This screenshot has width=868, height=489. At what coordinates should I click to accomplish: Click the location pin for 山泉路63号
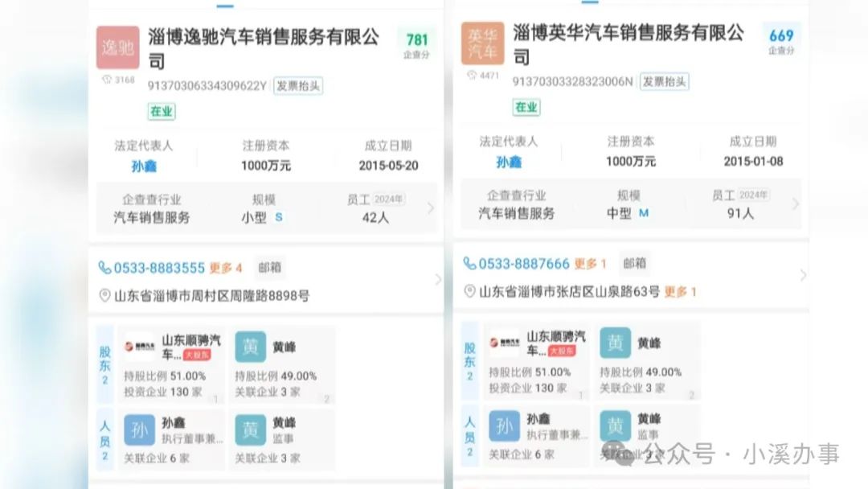[x=469, y=291]
